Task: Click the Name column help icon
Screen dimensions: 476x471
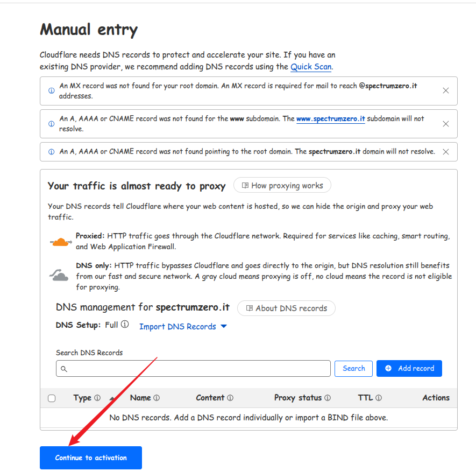Action: click(x=157, y=398)
